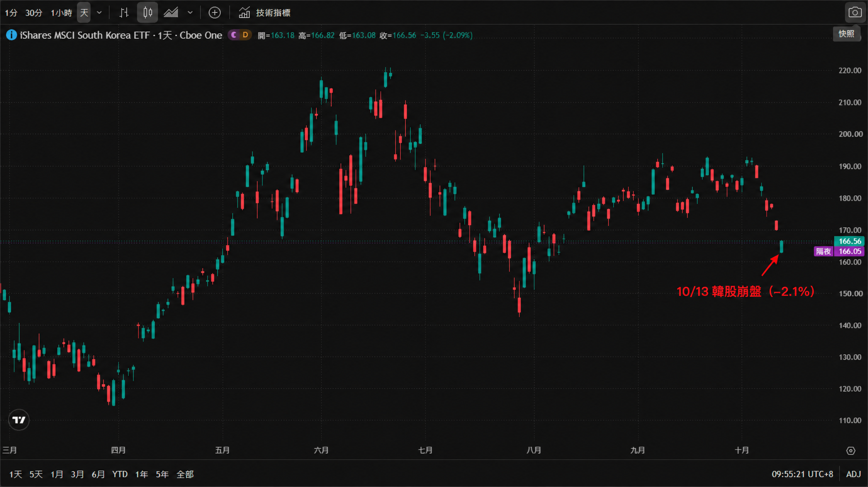The image size is (868, 487).
Task: Set range to 全部
Action: [185, 475]
